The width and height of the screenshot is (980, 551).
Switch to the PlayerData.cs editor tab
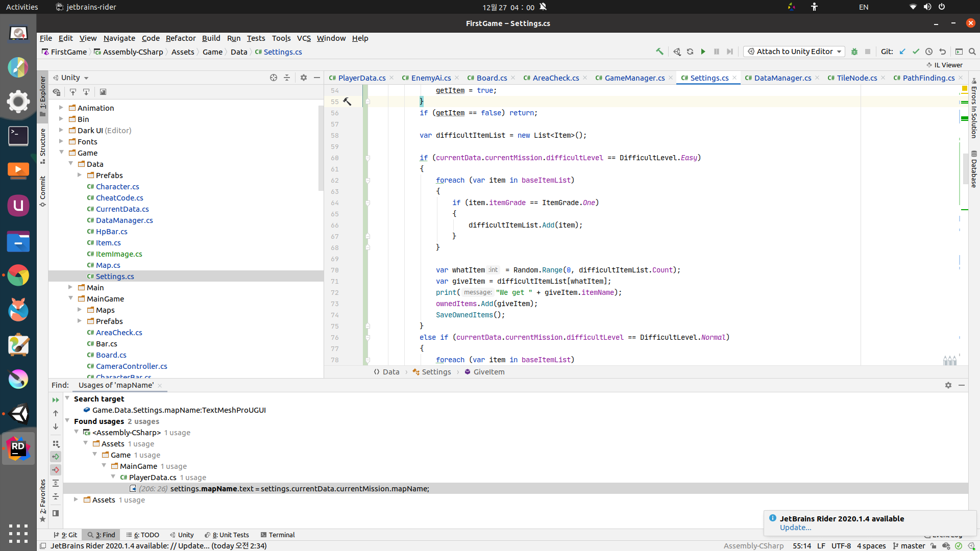coord(362,78)
